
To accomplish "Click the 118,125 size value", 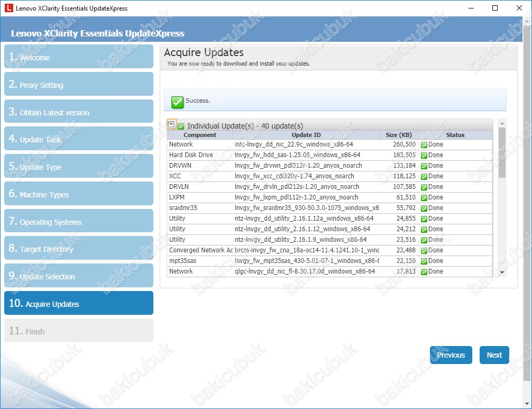I will coord(404,176).
